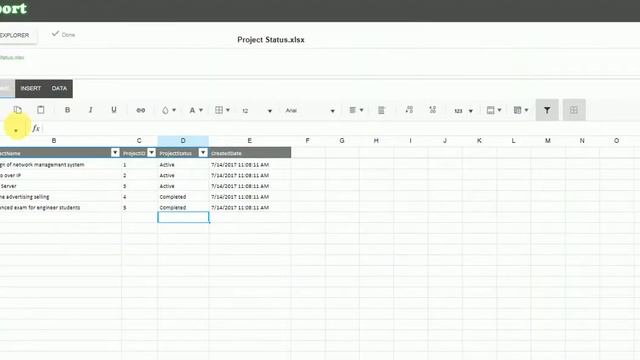Toggle underline formatting
This screenshot has width=640, height=360.
point(114,110)
